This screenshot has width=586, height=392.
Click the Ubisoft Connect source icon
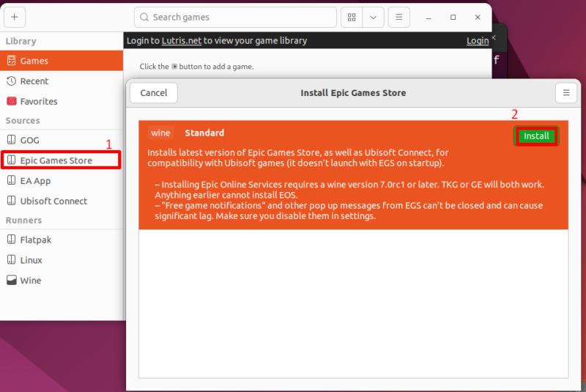point(12,201)
